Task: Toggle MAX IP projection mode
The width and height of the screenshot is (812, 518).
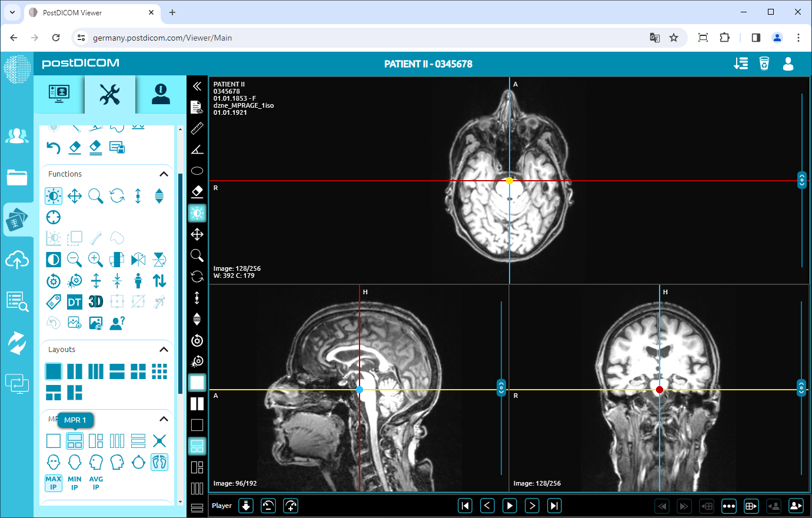Action: [54, 483]
